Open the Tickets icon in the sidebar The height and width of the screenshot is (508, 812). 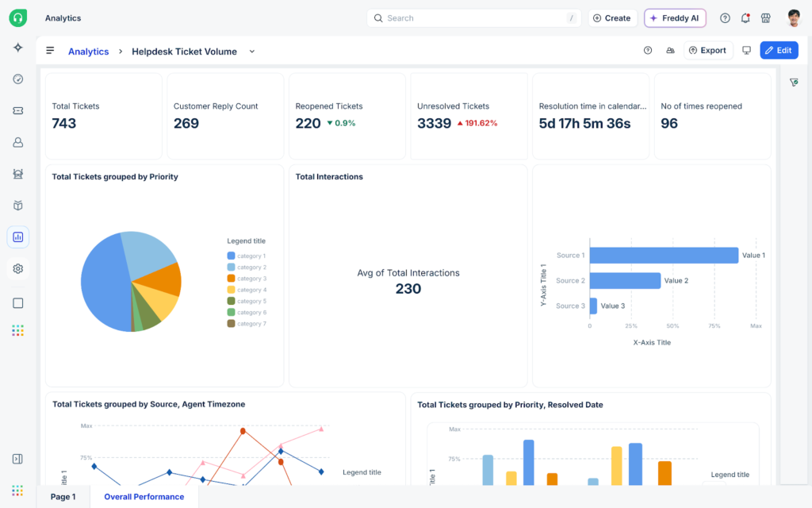pyautogui.click(x=17, y=111)
